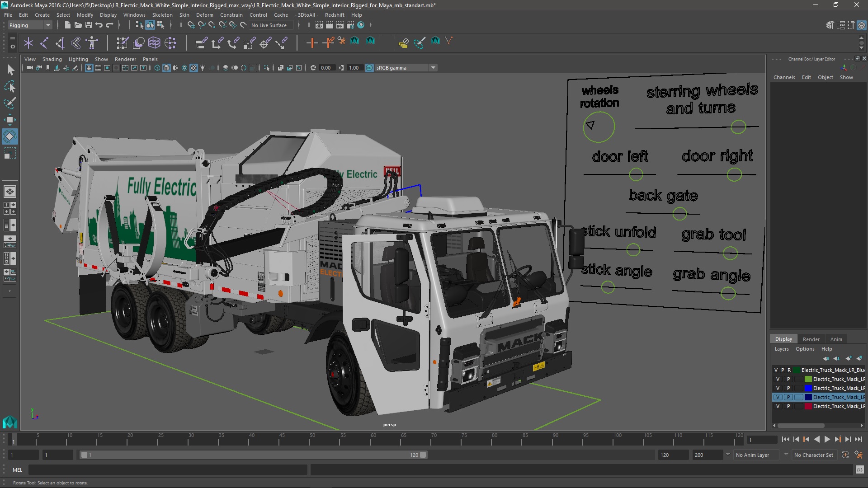Screen dimensions: 868x488
Task: Click the Create Locator shelf icon
Action: [x=28, y=43]
